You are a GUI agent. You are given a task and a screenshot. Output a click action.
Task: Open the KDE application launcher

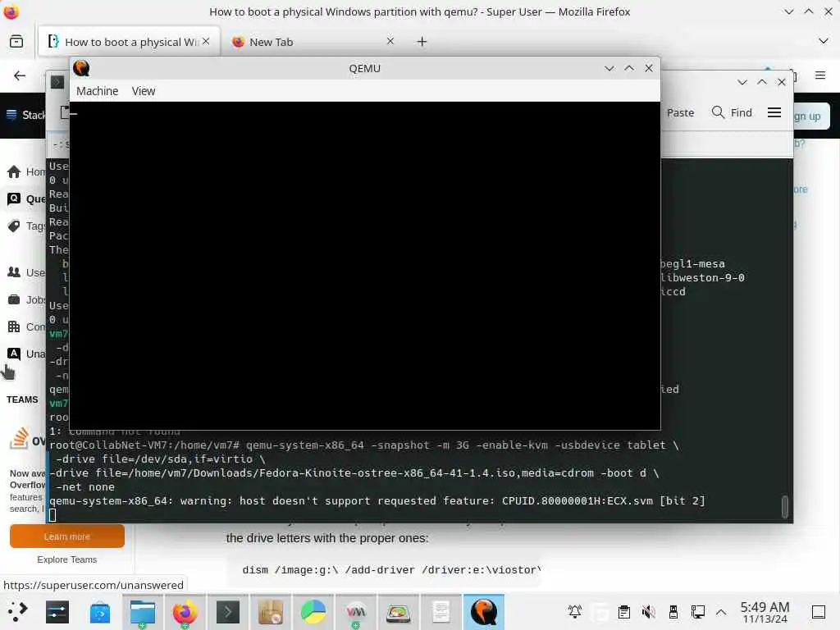click(x=17, y=612)
